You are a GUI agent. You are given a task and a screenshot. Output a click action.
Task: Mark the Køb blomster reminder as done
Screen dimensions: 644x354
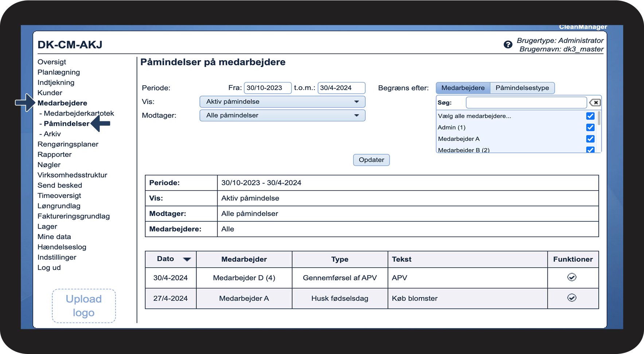(571, 298)
